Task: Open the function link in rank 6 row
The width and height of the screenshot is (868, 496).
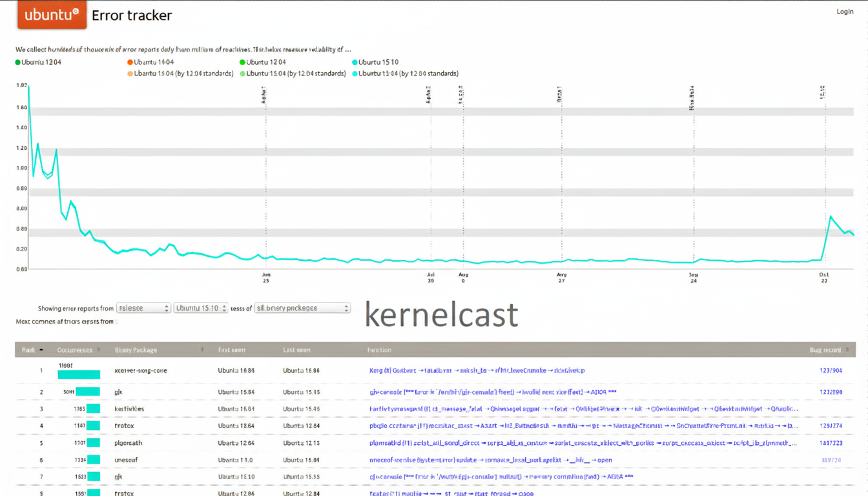Action: coord(491,460)
